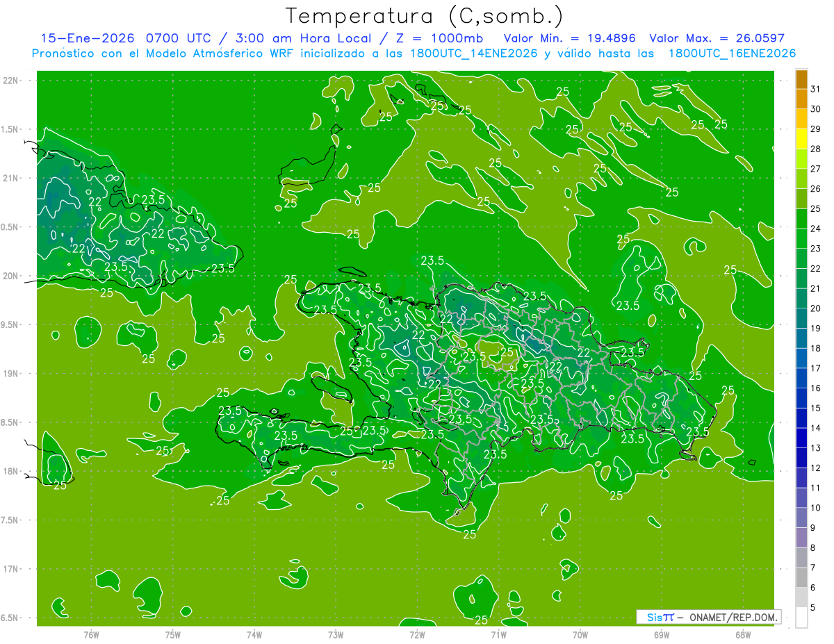Click the 17N latitude axis label

point(10,569)
